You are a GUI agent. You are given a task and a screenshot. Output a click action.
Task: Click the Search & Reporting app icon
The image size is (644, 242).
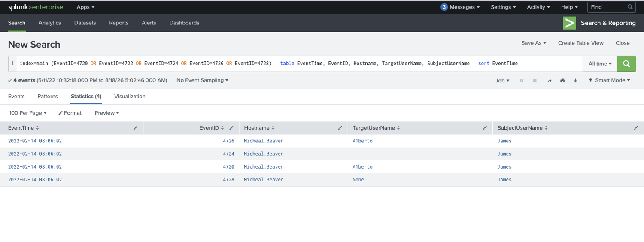click(569, 23)
